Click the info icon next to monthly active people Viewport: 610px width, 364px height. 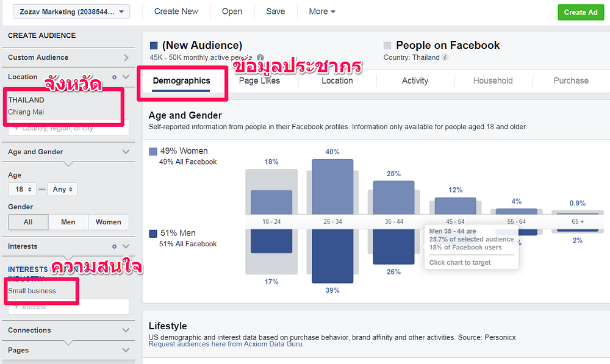pyautogui.click(x=260, y=57)
